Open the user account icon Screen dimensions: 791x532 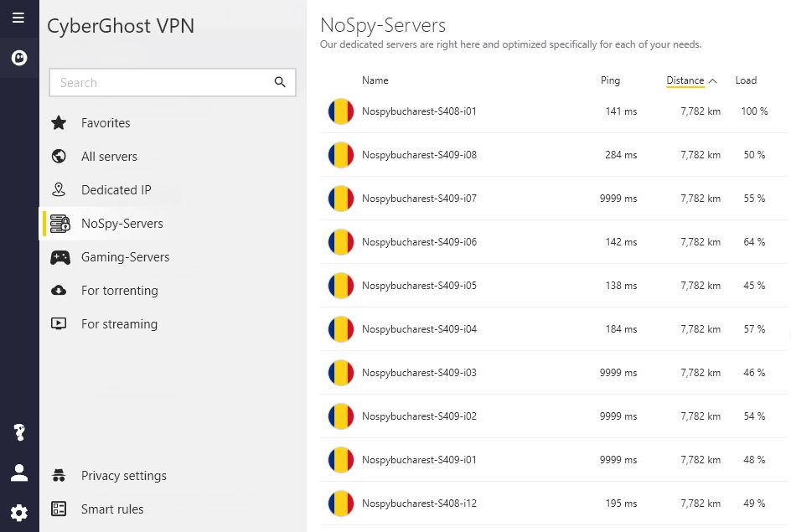click(x=19, y=473)
